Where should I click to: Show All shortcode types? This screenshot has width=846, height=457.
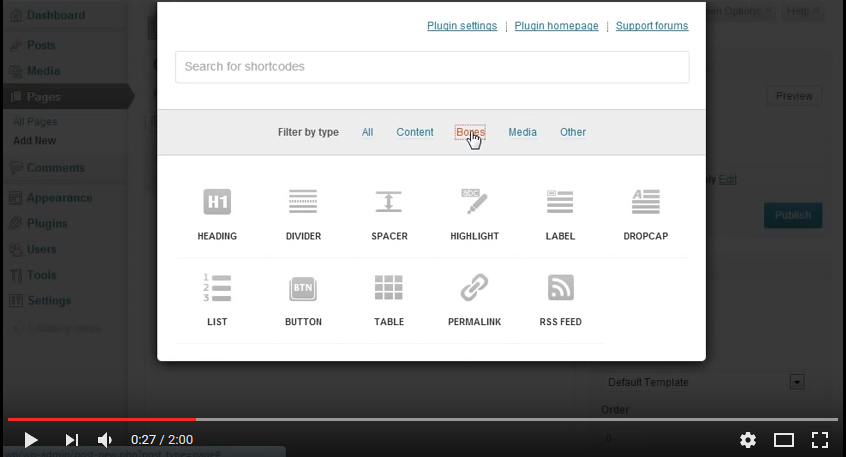(x=367, y=132)
